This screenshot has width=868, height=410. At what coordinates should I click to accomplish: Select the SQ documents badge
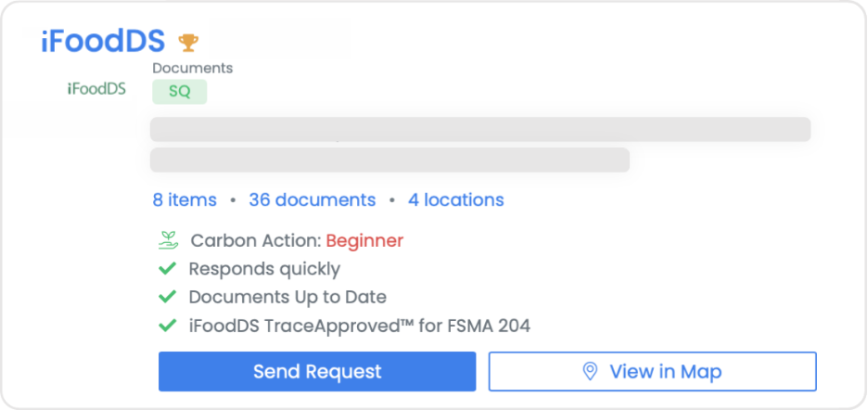click(x=179, y=92)
